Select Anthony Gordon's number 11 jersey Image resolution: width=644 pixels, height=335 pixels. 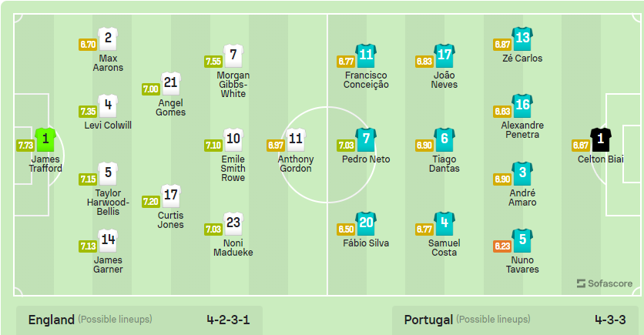(x=296, y=140)
